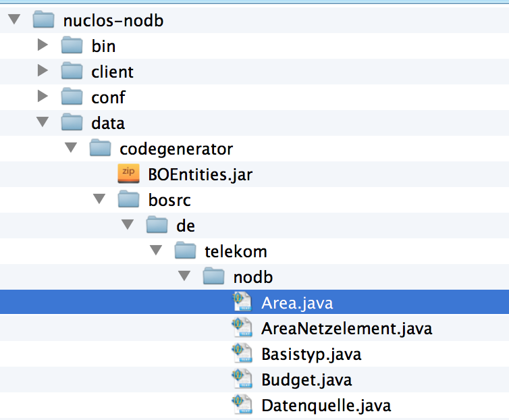Viewport: 509px width, 420px height.
Task: Collapse the data folder
Action: point(43,122)
